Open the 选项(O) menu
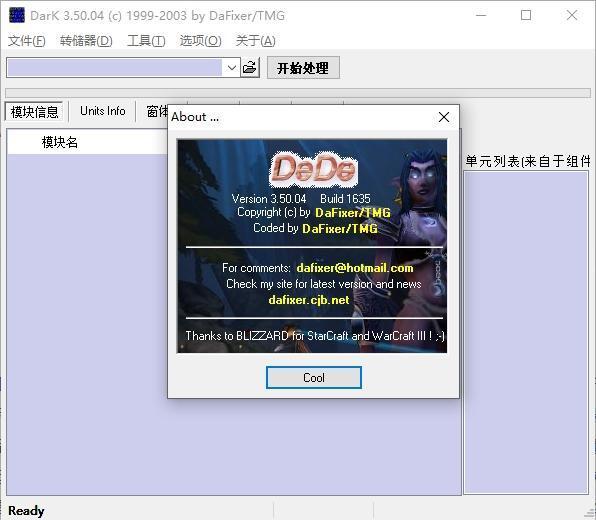The image size is (596, 520). 200,41
